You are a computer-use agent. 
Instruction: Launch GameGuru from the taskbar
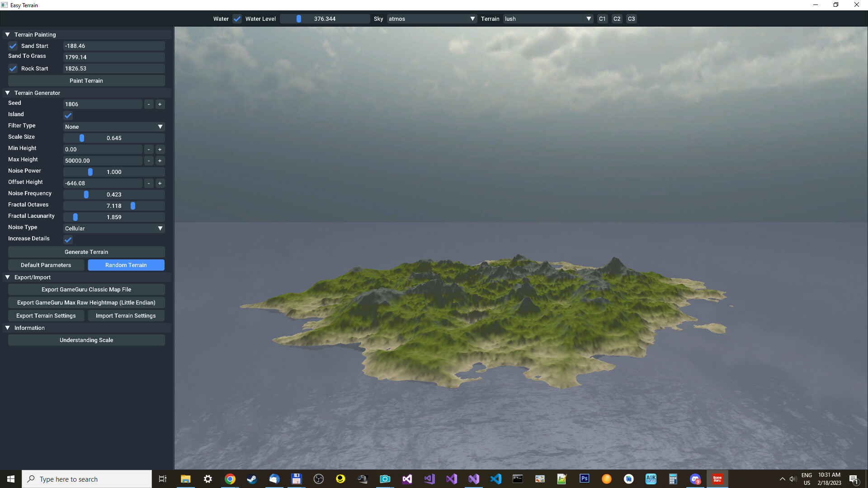click(x=717, y=479)
